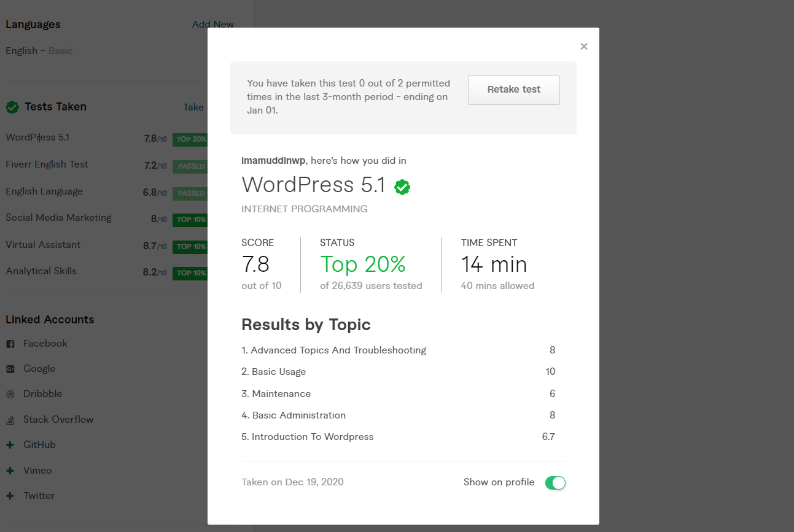Click the Results by Topic heading
Viewport: 794px width, 532px height.
(306, 325)
